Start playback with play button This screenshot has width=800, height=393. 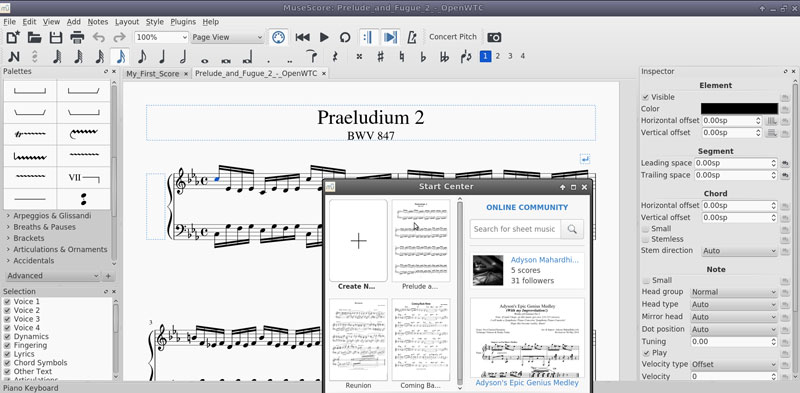[x=324, y=37]
